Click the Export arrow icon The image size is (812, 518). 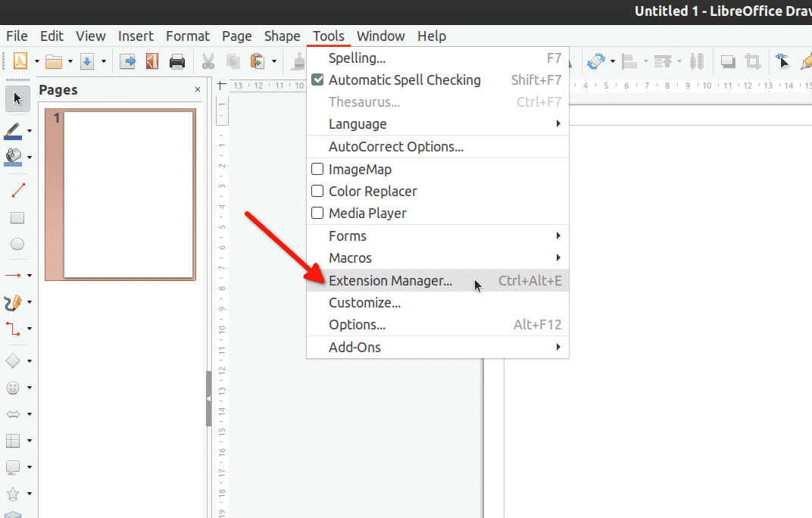pos(128,61)
